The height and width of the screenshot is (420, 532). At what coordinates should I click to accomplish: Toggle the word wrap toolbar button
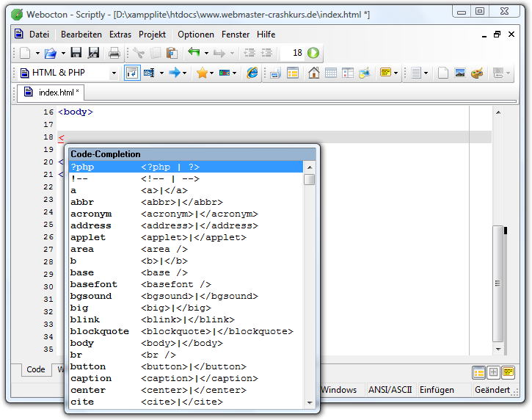tap(133, 73)
